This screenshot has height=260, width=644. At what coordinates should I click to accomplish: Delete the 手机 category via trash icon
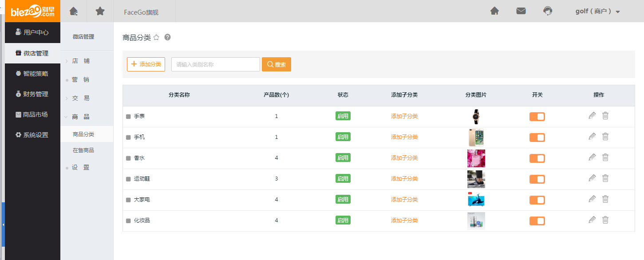605,137
